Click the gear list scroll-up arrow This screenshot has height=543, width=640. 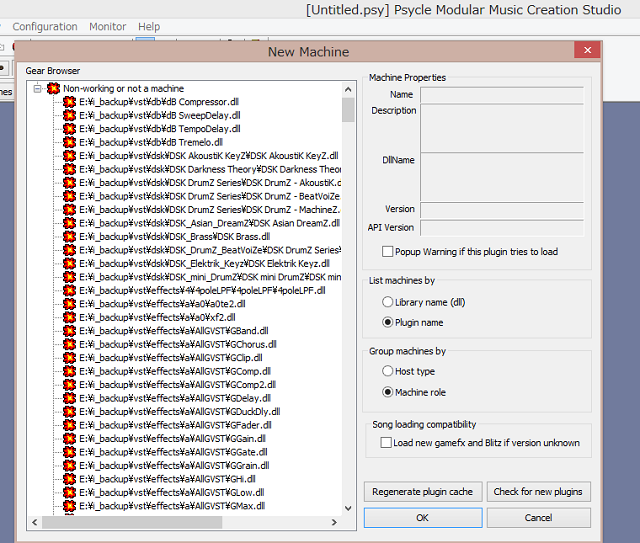point(348,88)
